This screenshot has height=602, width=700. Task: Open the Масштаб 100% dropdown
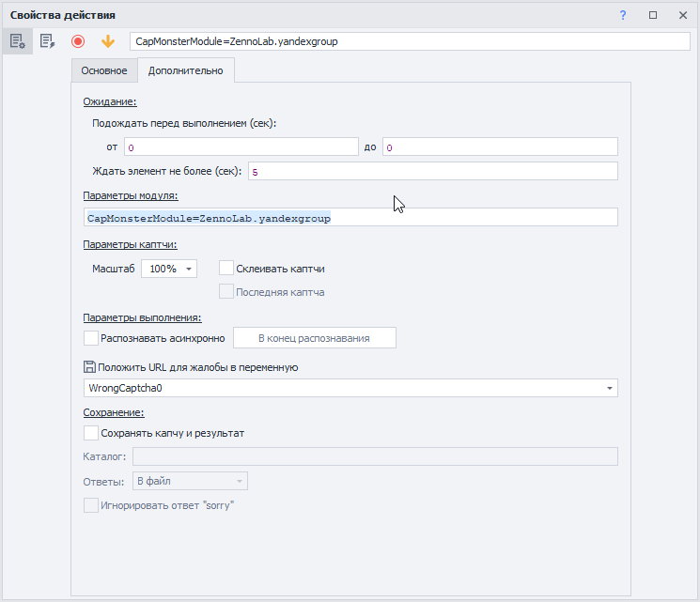pyautogui.click(x=170, y=269)
